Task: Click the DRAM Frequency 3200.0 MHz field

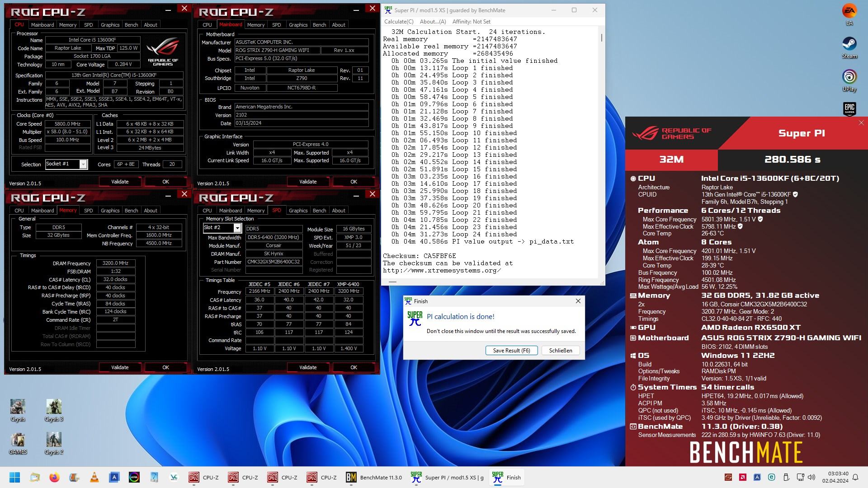Action: [x=115, y=263]
